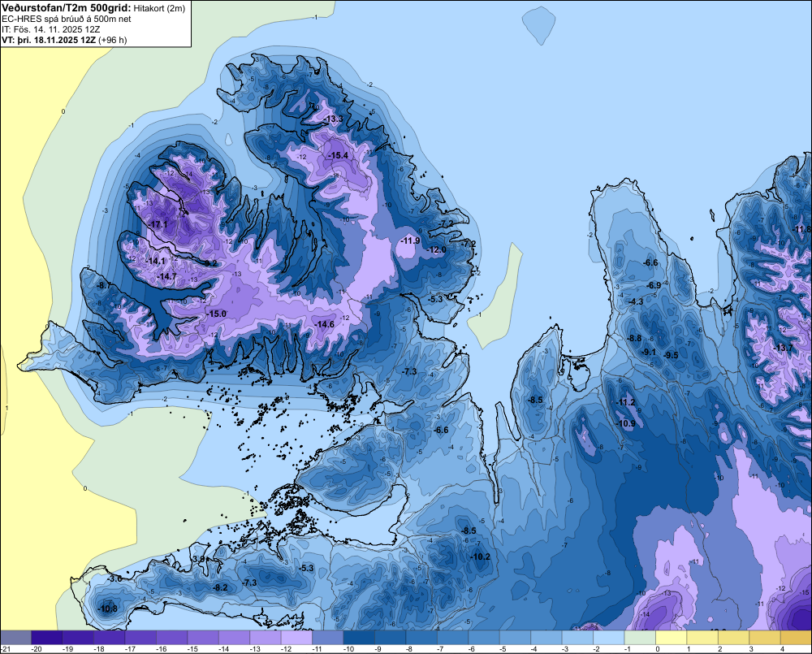The height and width of the screenshot is (654, 812).
Task: Click the -3.6 temperature value
Action: click(x=115, y=579)
